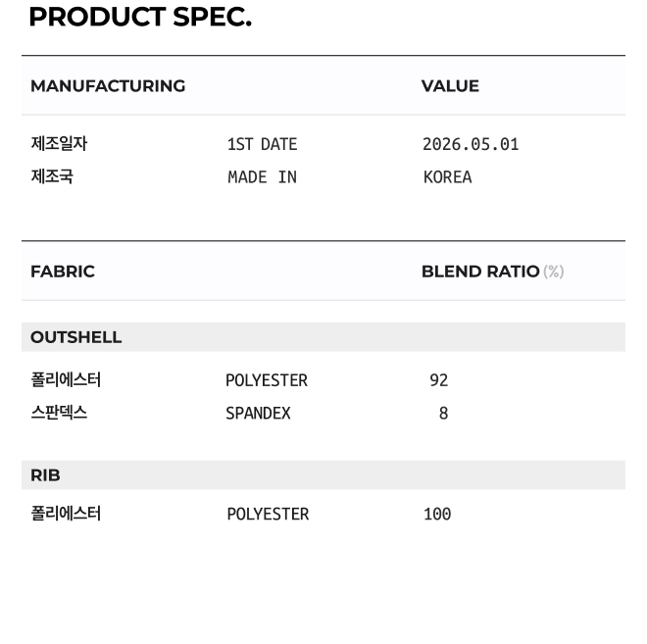This screenshot has width=647, height=644.
Task: Click the VALUE column header
Action: click(450, 86)
